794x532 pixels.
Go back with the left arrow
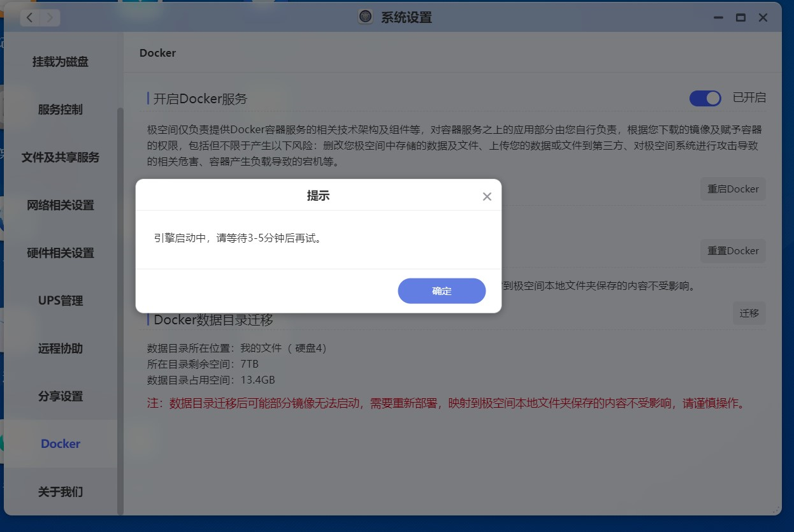point(30,18)
